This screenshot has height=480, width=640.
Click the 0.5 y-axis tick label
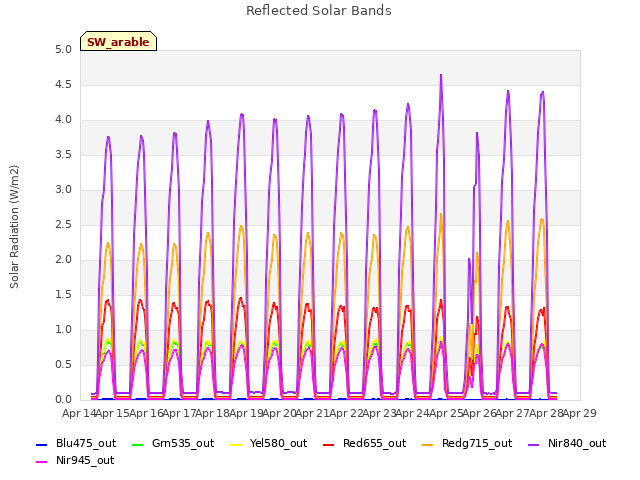click(x=63, y=364)
